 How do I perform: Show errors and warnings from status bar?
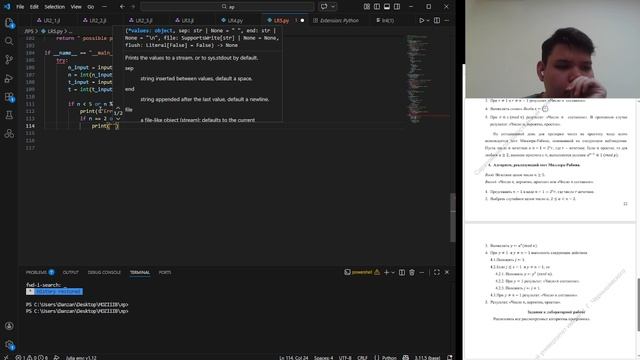(32, 358)
